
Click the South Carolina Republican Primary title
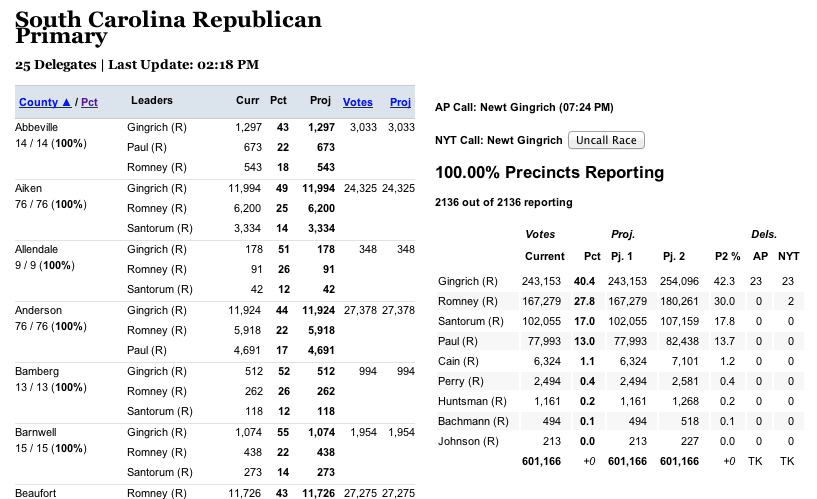(x=168, y=28)
